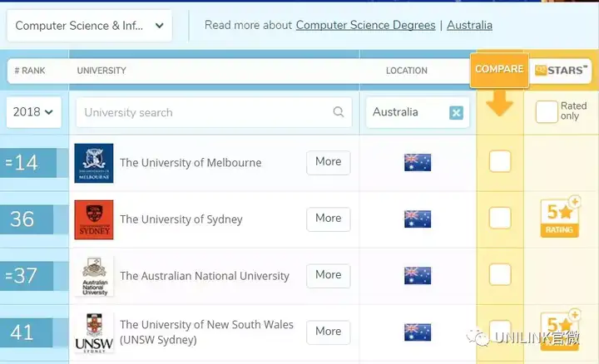Click the UNIVERSITY column header
The image size is (599, 364).
[101, 71]
